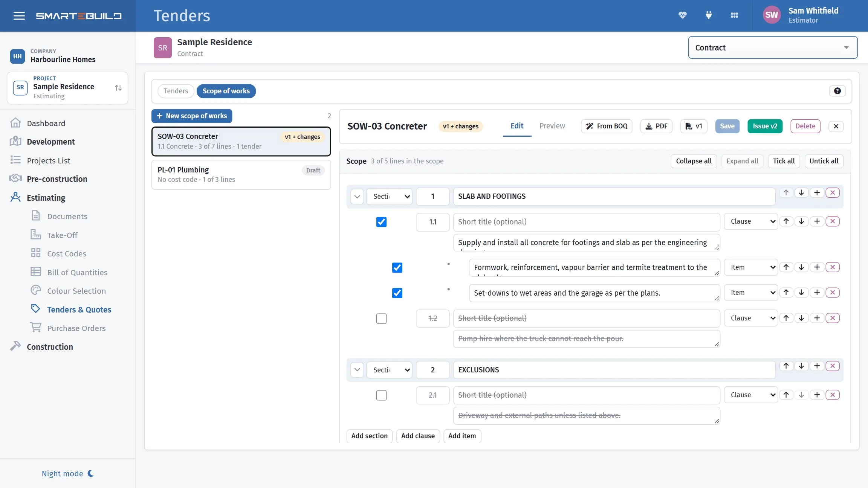Untick the clause 1.1 checkbox
This screenshot has width=868, height=488.
point(381,222)
